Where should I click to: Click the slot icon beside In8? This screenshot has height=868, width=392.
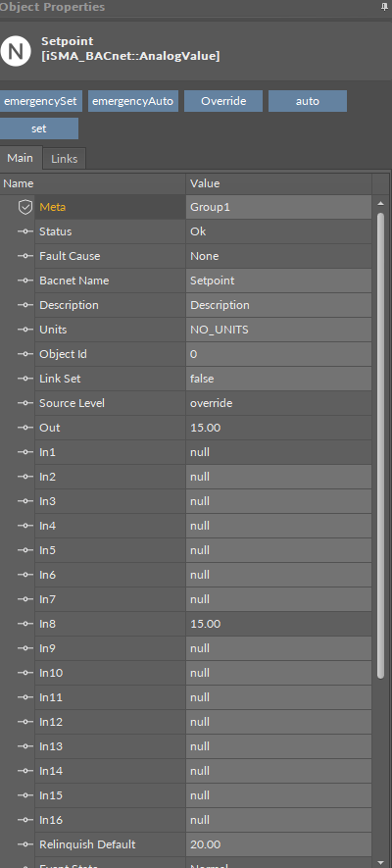(24, 624)
